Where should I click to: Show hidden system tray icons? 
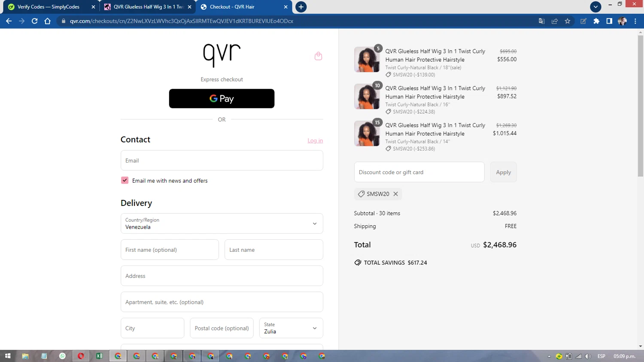tap(549, 356)
